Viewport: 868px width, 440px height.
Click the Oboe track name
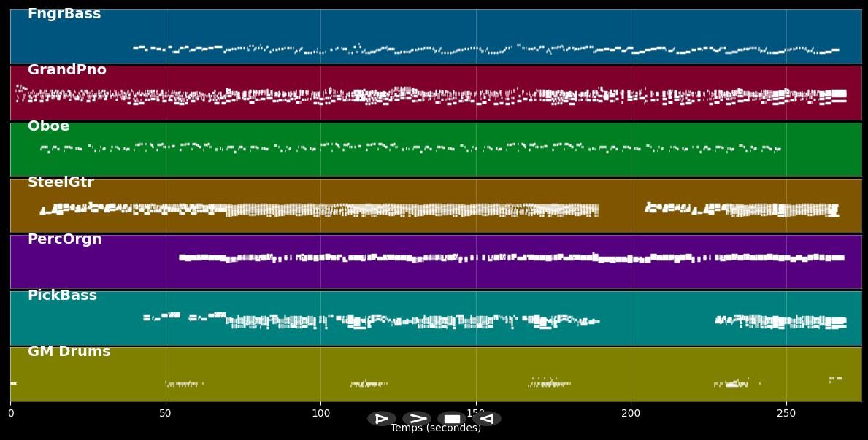click(x=48, y=126)
